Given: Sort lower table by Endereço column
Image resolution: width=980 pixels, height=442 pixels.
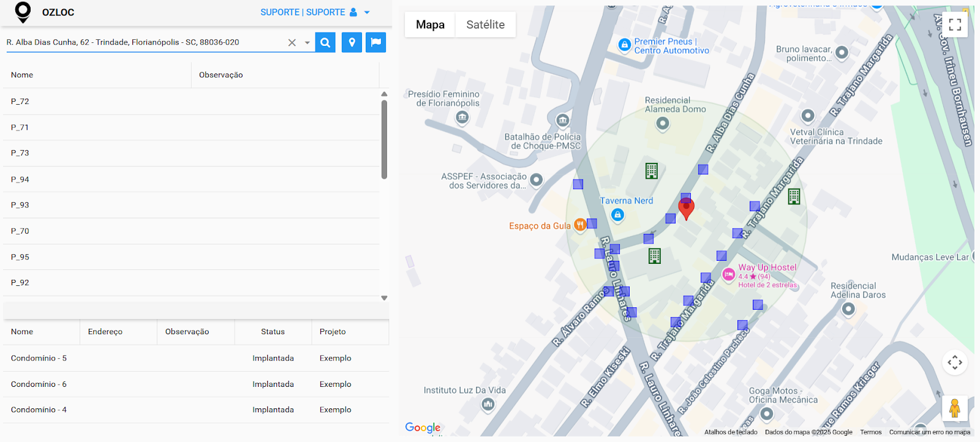Looking at the screenshot, I should 118,332.
